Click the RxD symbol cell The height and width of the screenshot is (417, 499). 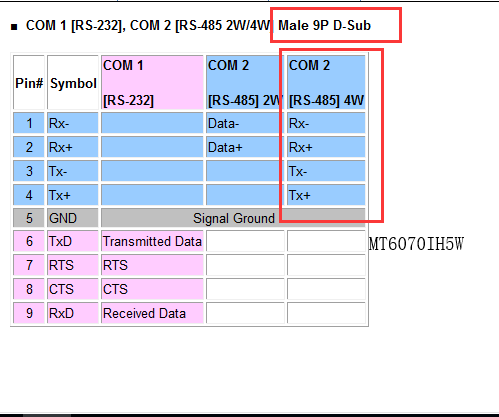tap(73, 313)
